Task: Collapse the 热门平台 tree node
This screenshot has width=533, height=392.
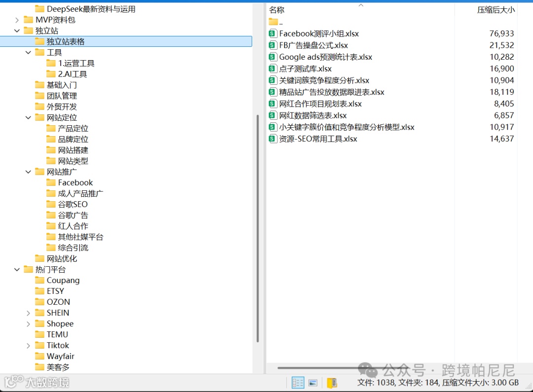Action: point(17,269)
